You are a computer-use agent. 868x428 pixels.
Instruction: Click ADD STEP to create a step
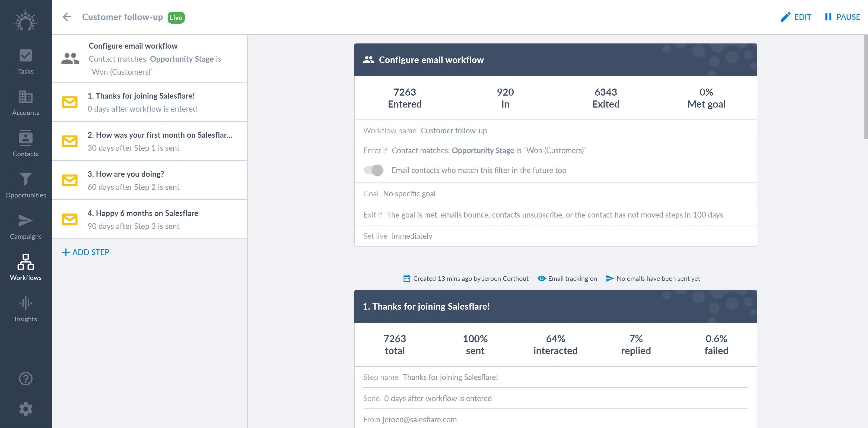tap(85, 252)
